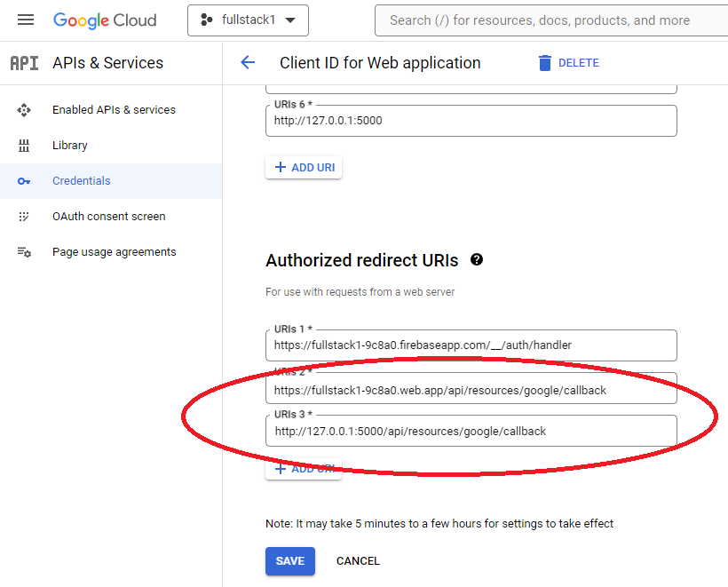This screenshot has height=587, width=728.
Task: Select the Enabled APIs & services icon
Action: click(24, 109)
